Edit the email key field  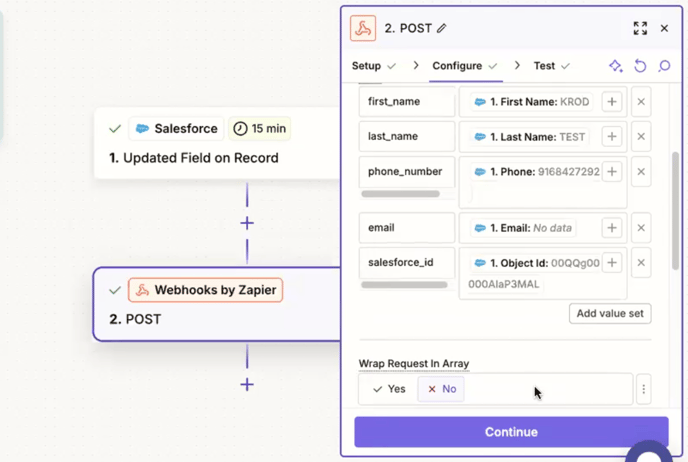[x=407, y=228]
